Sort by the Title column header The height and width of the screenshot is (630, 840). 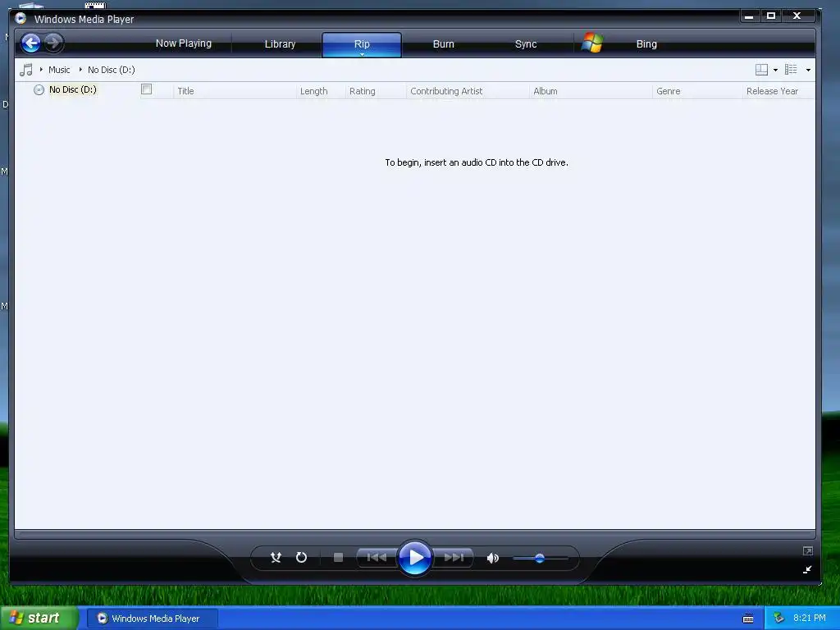[x=235, y=91]
